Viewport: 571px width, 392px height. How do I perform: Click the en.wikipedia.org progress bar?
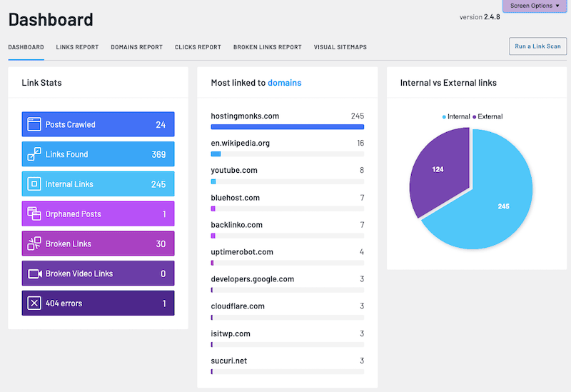point(288,154)
